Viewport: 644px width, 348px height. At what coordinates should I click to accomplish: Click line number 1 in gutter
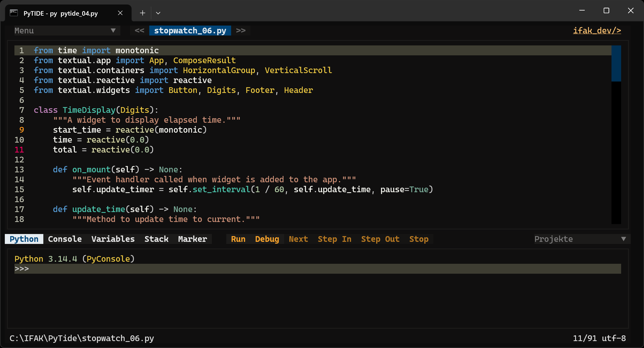point(22,50)
